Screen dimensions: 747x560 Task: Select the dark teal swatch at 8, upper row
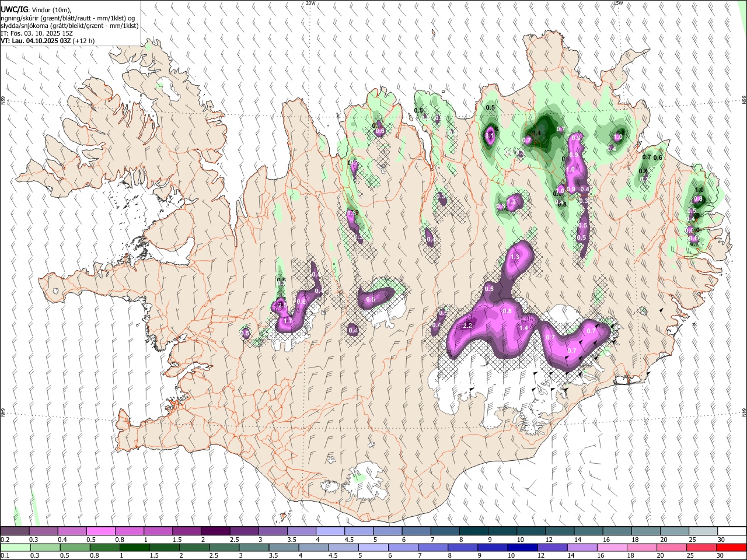(473, 531)
